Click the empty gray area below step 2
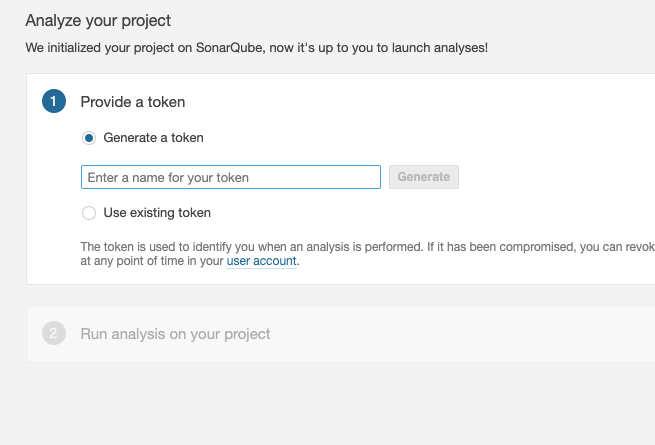This screenshot has height=445, width=655. [330, 405]
